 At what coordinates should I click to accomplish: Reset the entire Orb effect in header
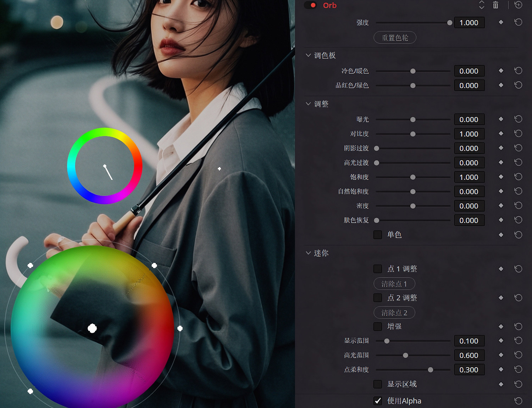pyautogui.click(x=518, y=5)
